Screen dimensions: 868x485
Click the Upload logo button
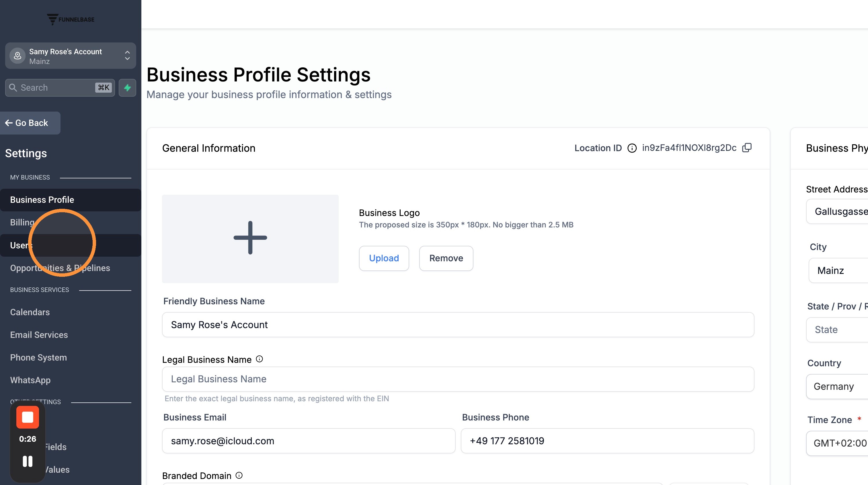tap(384, 258)
